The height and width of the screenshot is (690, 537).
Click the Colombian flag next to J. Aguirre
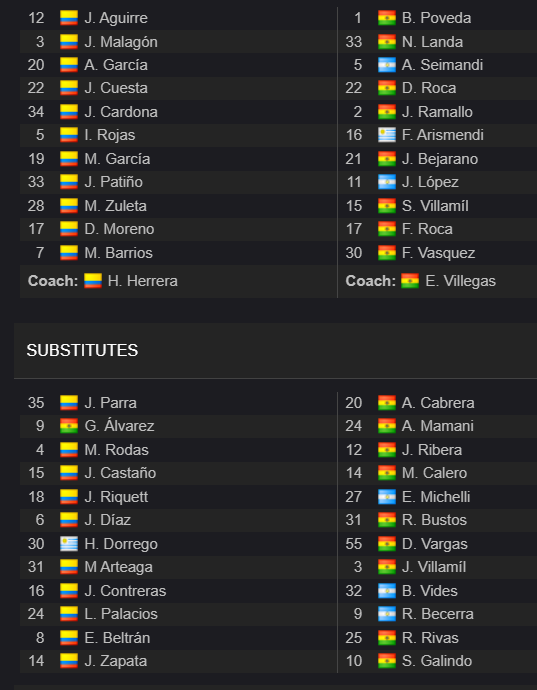(69, 18)
